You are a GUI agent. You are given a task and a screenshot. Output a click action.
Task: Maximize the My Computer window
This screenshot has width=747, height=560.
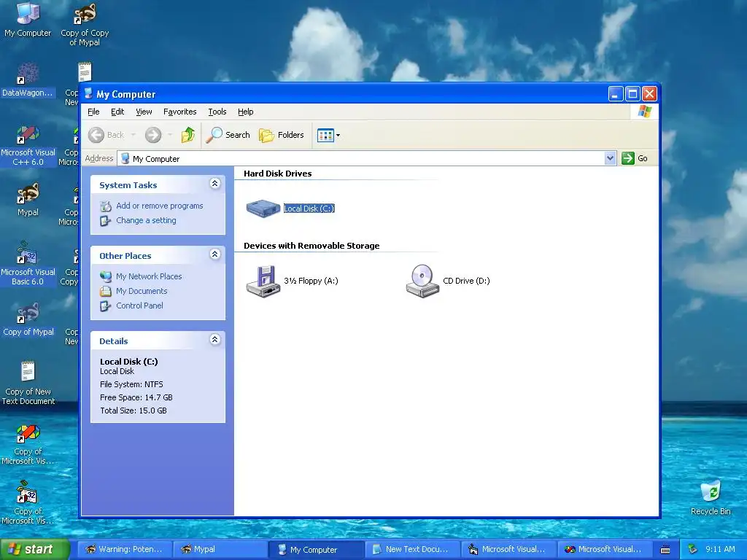click(x=632, y=94)
